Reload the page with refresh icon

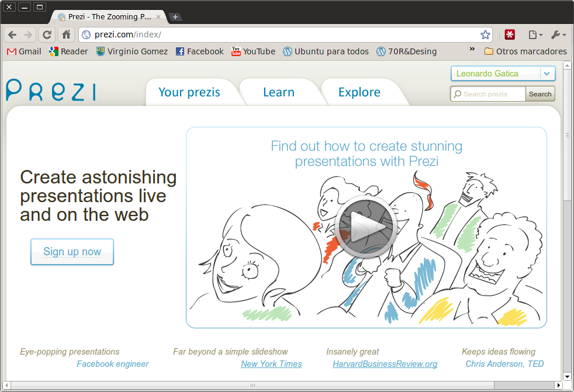coord(47,35)
